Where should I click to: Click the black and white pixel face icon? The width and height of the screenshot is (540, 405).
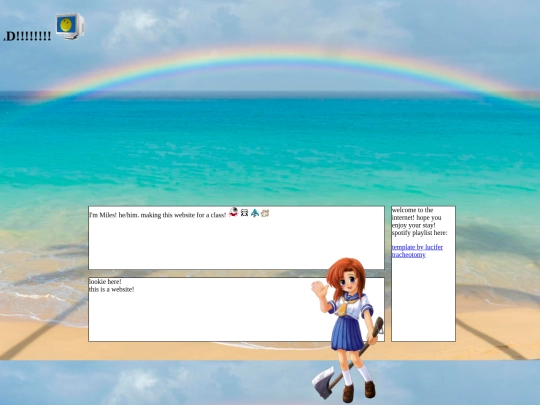pyautogui.click(x=244, y=213)
